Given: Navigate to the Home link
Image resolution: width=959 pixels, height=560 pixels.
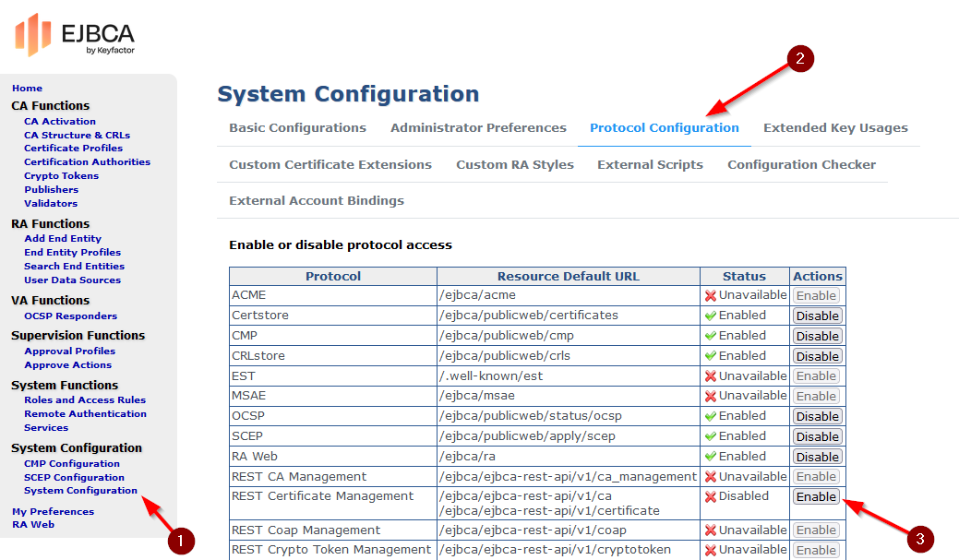Looking at the screenshot, I should [x=27, y=89].
